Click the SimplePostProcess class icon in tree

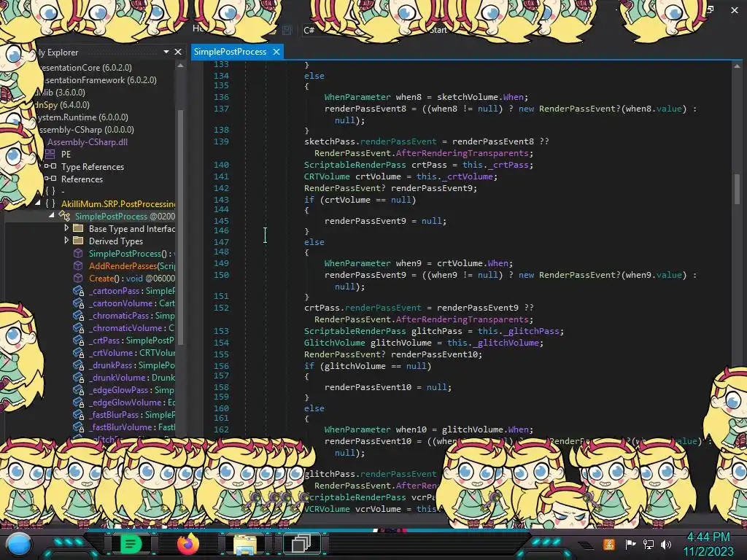[64, 216]
